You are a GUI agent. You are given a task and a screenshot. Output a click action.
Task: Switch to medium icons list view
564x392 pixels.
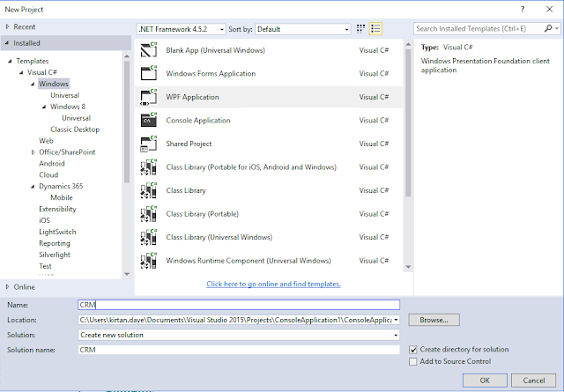pyautogui.click(x=375, y=29)
